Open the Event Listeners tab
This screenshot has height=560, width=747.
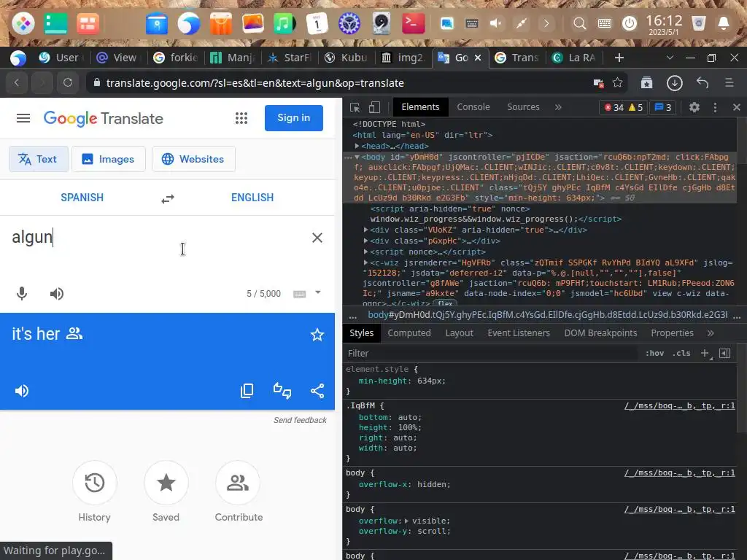pyautogui.click(x=519, y=332)
